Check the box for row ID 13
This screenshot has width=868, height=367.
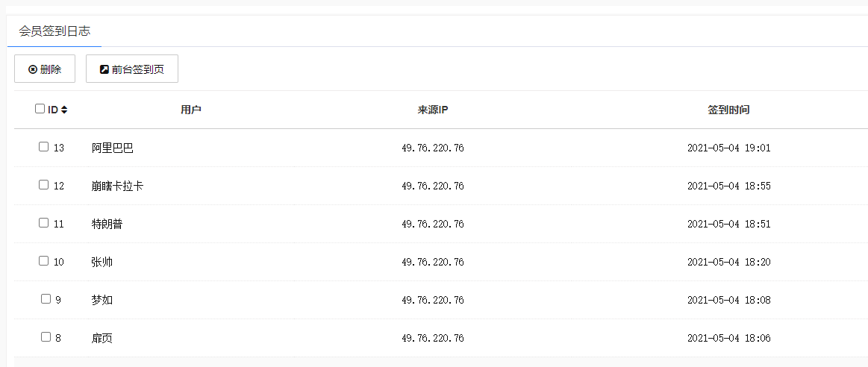[x=43, y=147]
